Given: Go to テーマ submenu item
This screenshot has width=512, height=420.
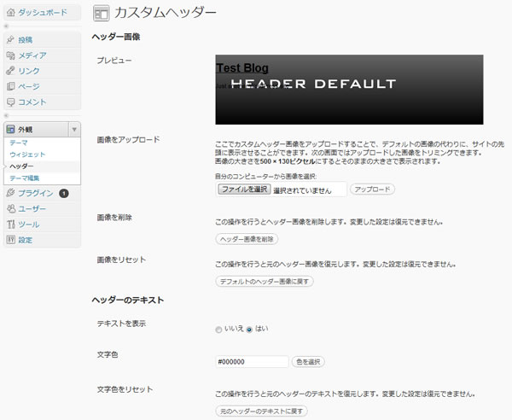Looking at the screenshot, I should [19, 143].
